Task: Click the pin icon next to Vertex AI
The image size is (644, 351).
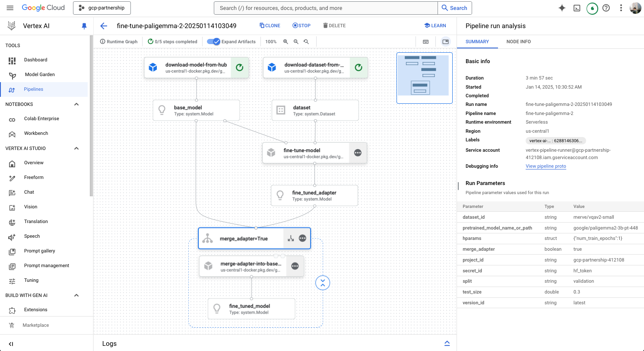Action: (84, 26)
